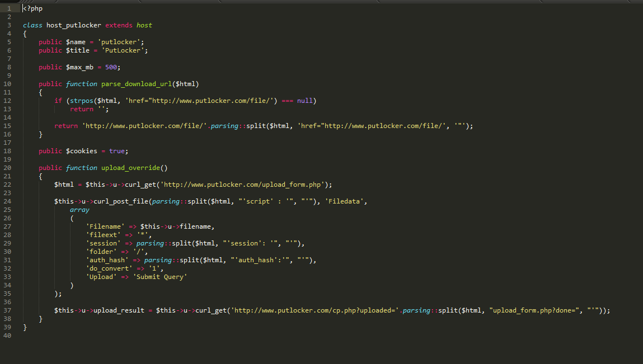The image size is (643, 364).
Task: Click the 'Filename' array key
Action: pos(105,226)
